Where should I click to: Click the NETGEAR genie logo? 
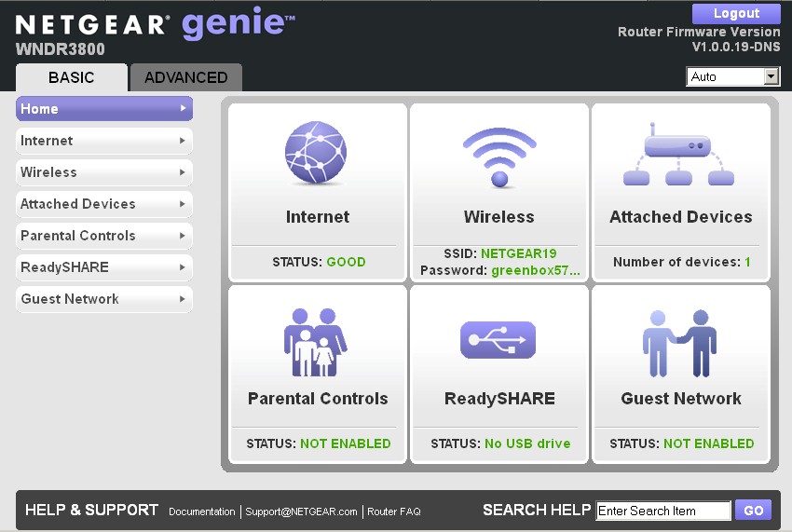pos(155,23)
